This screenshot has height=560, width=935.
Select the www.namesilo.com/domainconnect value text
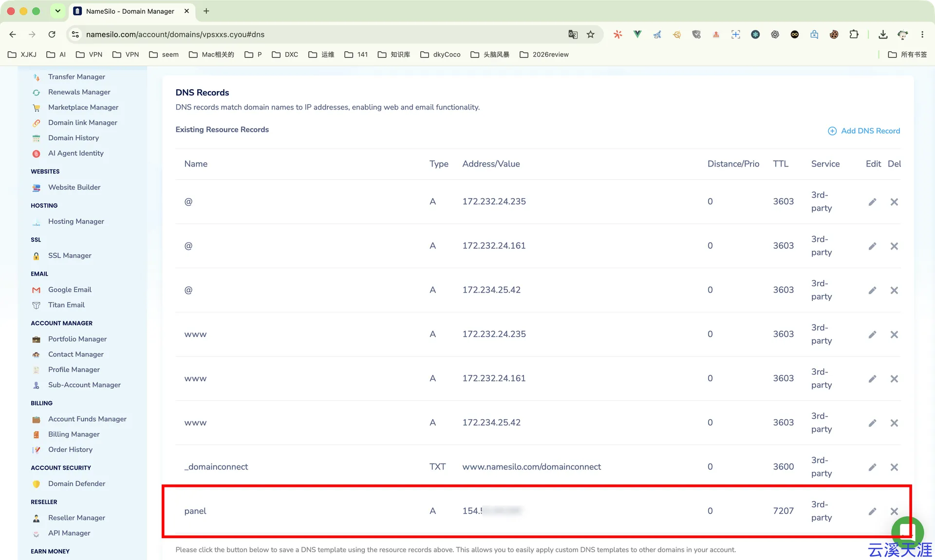531,467
